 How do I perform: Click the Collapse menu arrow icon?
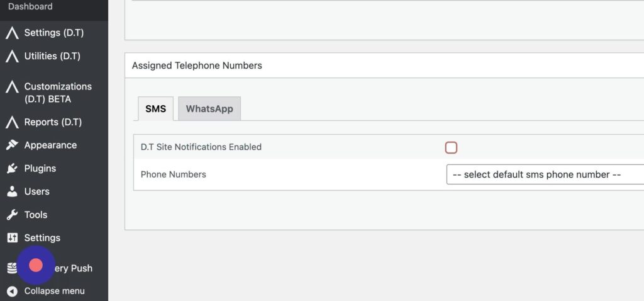(x=12, y=291)
